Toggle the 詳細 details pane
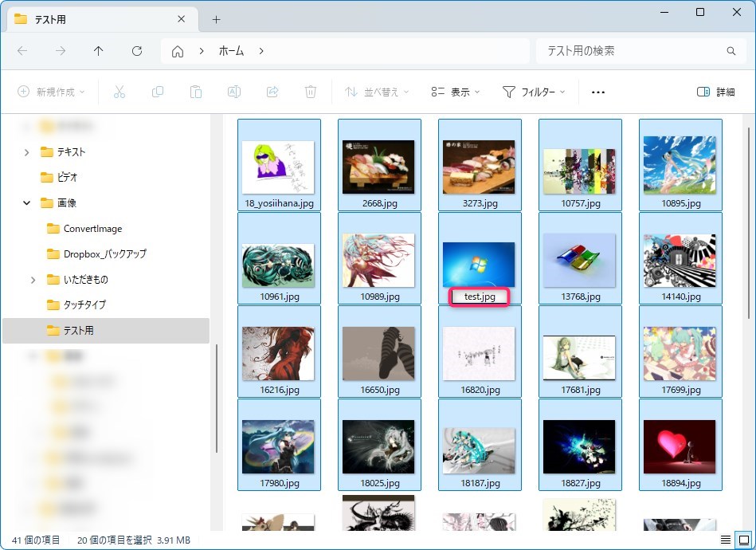The image size is (756, 550). [715, 92]
